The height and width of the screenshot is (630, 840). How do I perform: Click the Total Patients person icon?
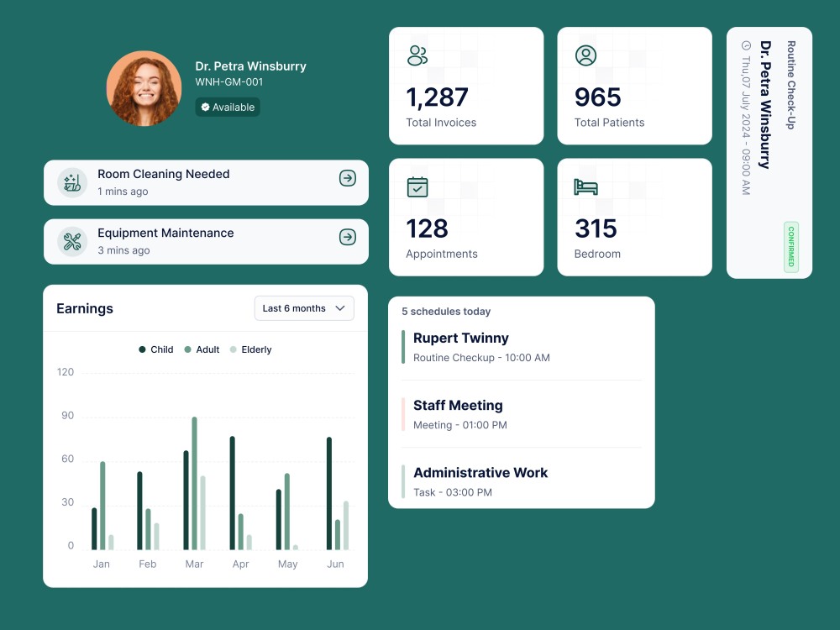[584, 56]
